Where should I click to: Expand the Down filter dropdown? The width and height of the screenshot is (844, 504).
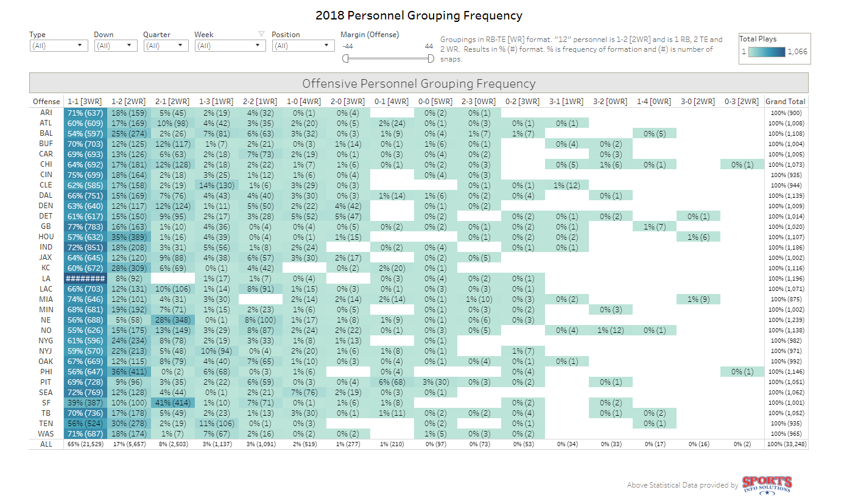pyautogui.click(x=115, y=46)
